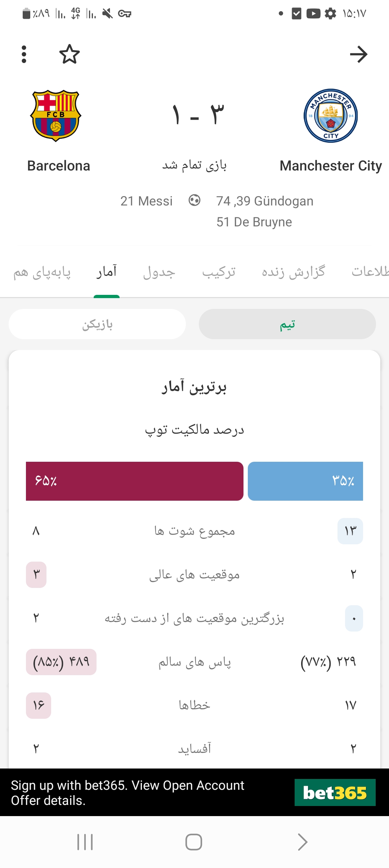Viewport: 389px width, 868px height.
Task: Favorite the match with the star icon
Action: [70, 54]
